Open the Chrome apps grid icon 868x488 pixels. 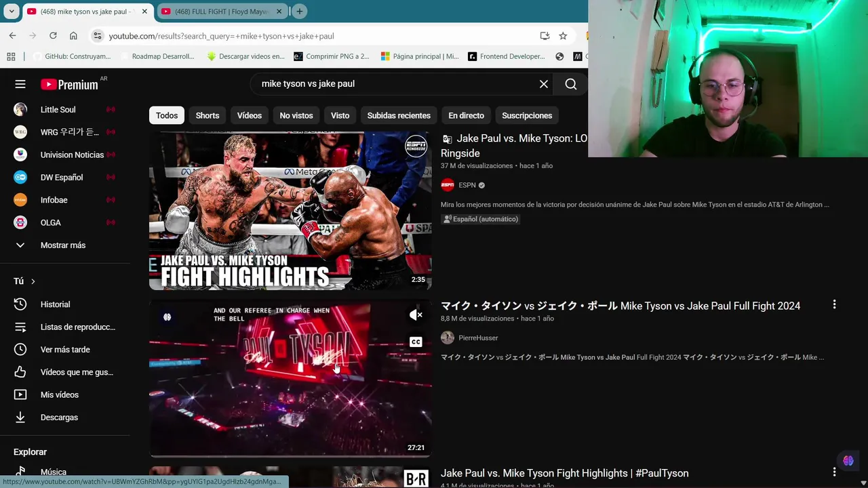[x=11, y=56]
